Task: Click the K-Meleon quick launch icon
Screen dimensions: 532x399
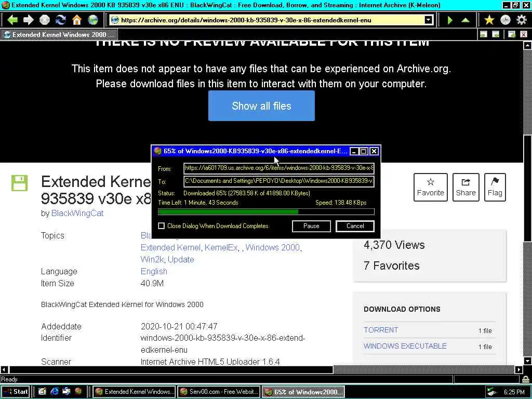Action: click(x=78, y=392)
